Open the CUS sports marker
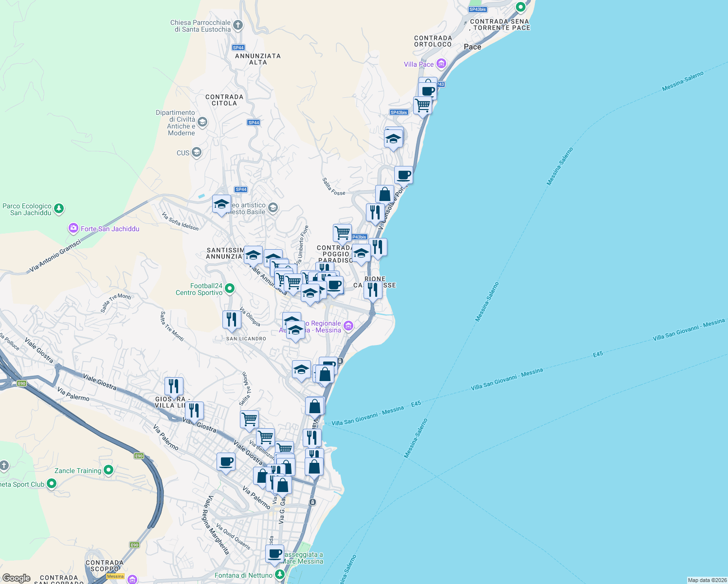 point(196,152)
